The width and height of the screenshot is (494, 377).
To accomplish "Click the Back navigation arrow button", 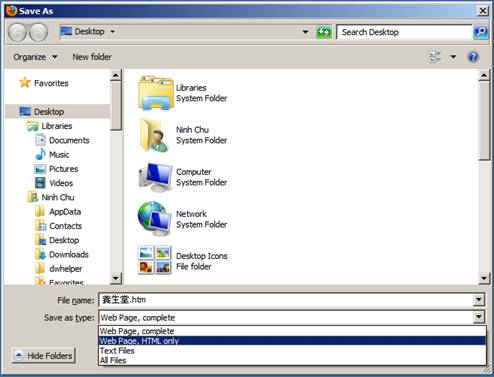I will tap(17, 32).
